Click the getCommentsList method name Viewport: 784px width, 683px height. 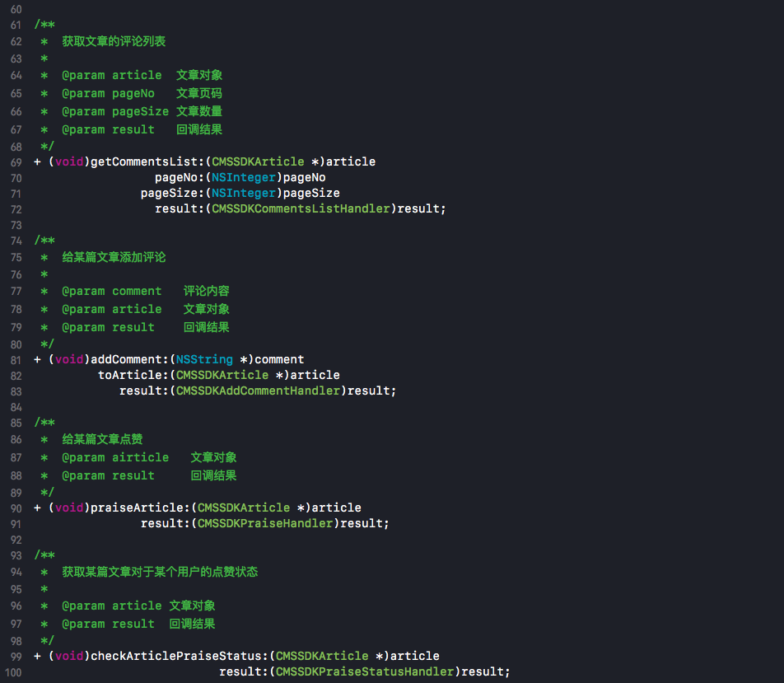click(144, 162)
